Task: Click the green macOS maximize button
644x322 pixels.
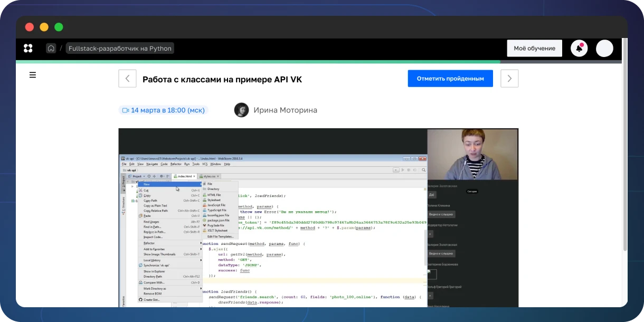Action: click(59, 27)
